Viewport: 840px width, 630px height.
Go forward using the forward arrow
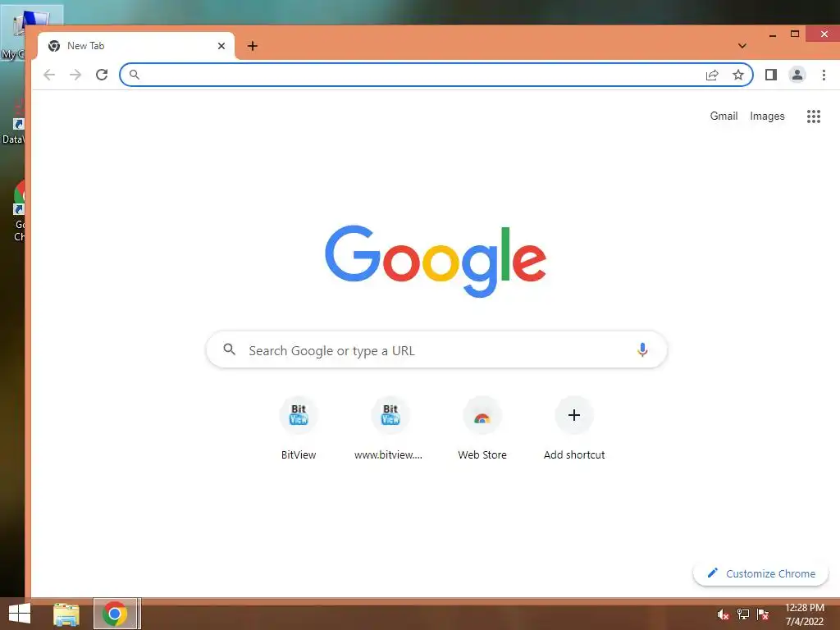click(x=75, y=75)
